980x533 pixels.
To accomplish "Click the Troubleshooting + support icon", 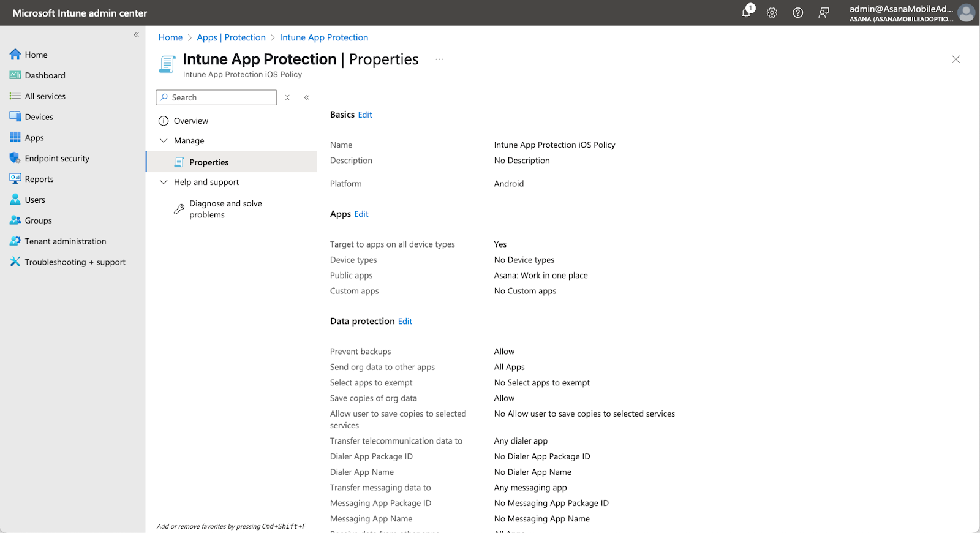I will 15,262.
